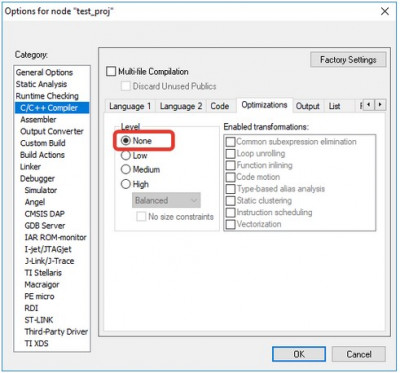Select General Options category
The height and width of the screenshot is (373, 400).
pos(44,72)
